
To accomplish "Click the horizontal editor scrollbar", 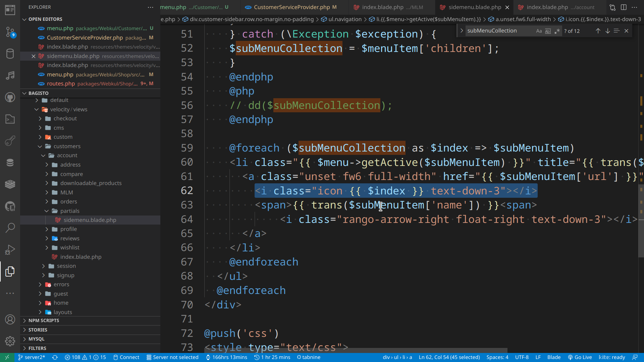I will [356, 351].
